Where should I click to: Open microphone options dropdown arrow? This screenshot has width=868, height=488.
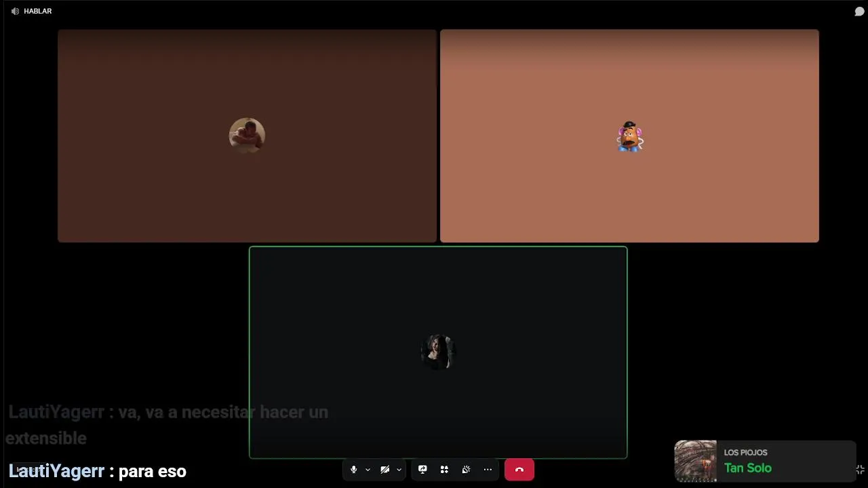(368, 470)
